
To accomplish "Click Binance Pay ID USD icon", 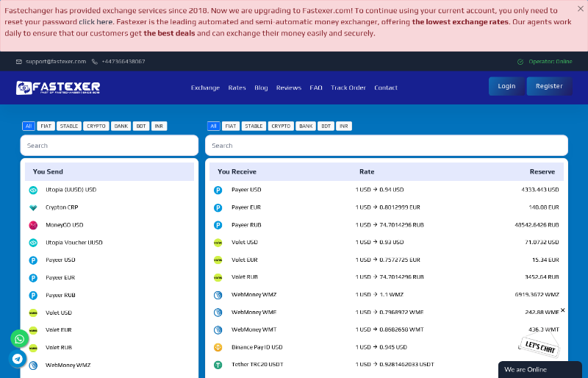I will (x=218, y=347).
